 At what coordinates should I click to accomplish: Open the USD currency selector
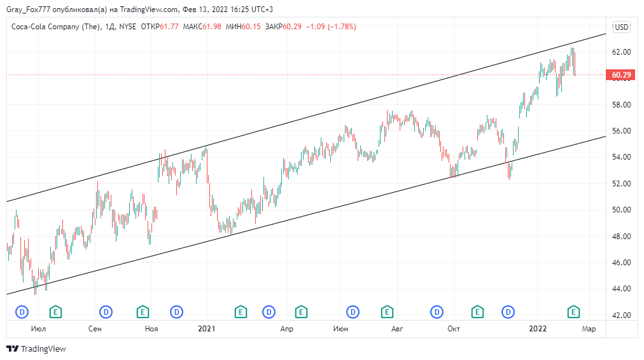(622, 27)
